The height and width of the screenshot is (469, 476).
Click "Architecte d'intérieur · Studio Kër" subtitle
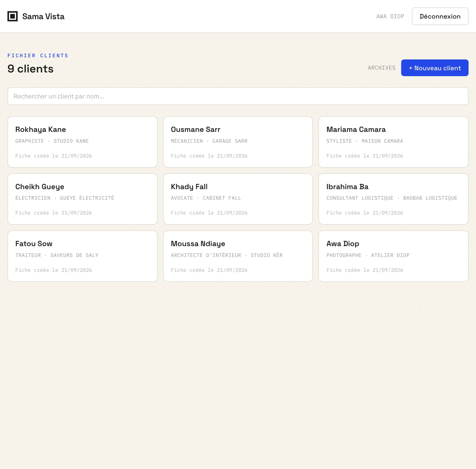pyautogui.click(x=227, y=255)
